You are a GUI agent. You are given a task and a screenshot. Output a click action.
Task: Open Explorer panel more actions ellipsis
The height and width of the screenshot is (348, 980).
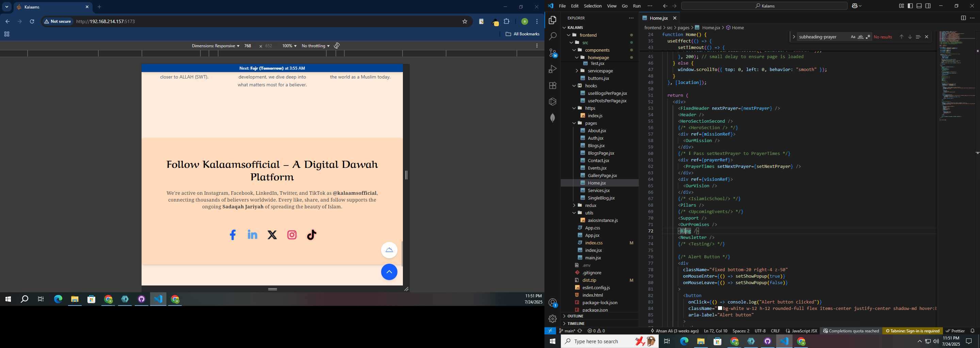pyautogui.click(x=631, y=18)
